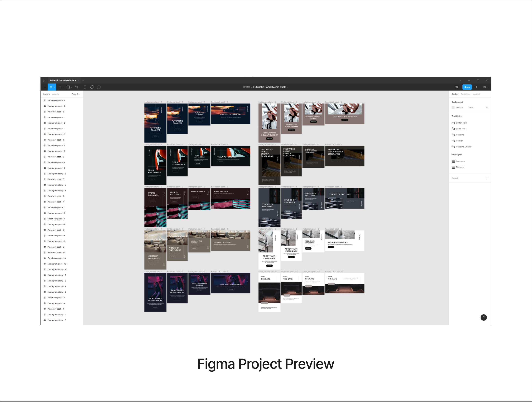
Task: Click the background opacity 100% field
Action: (x=471, y=108)
